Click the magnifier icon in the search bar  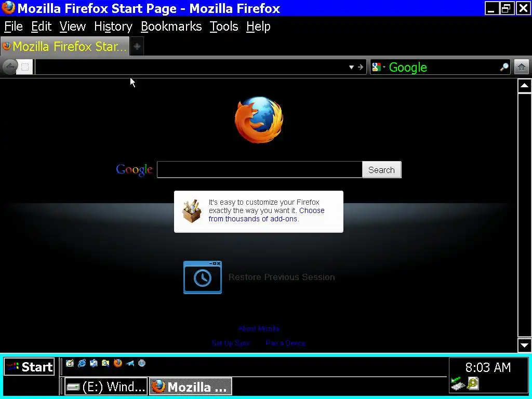(x=504, y=67)
